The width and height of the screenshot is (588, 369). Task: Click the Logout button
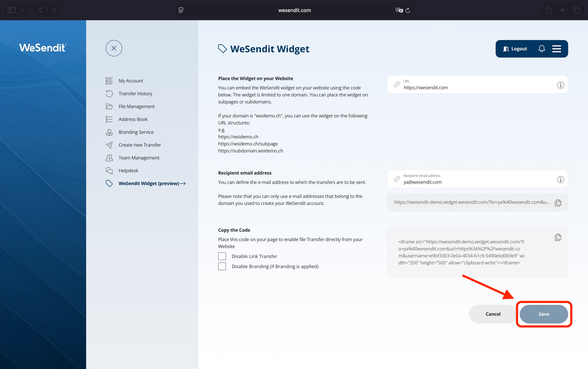tap(515, 49)
